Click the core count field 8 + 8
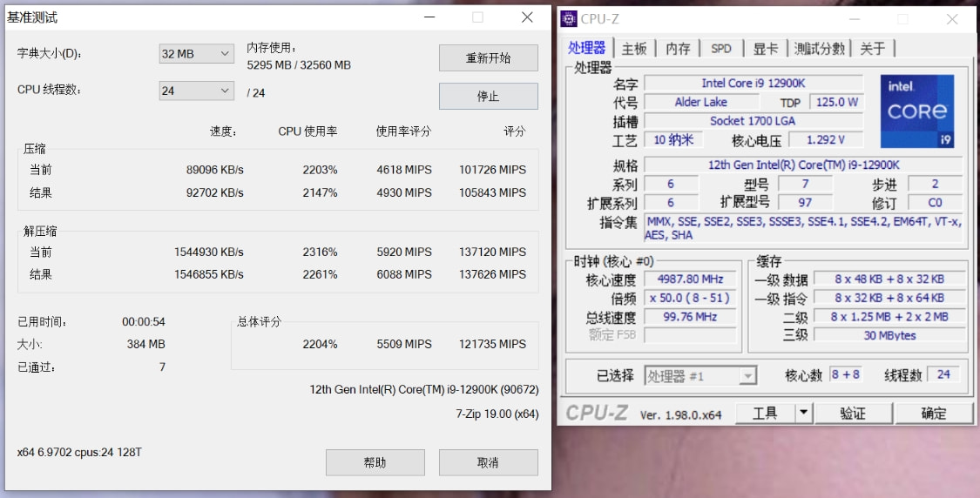The width and height of the screenshot is (980, 498). [845, 375]
